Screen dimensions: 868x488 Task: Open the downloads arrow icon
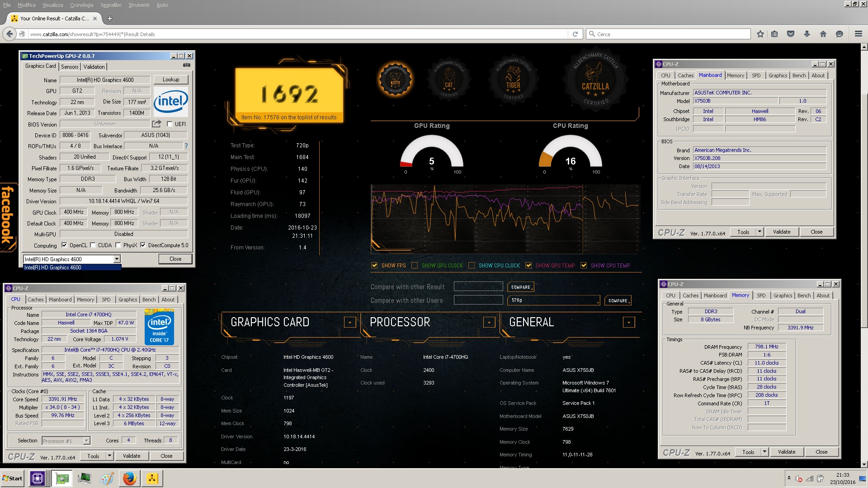tap(807, 34)
